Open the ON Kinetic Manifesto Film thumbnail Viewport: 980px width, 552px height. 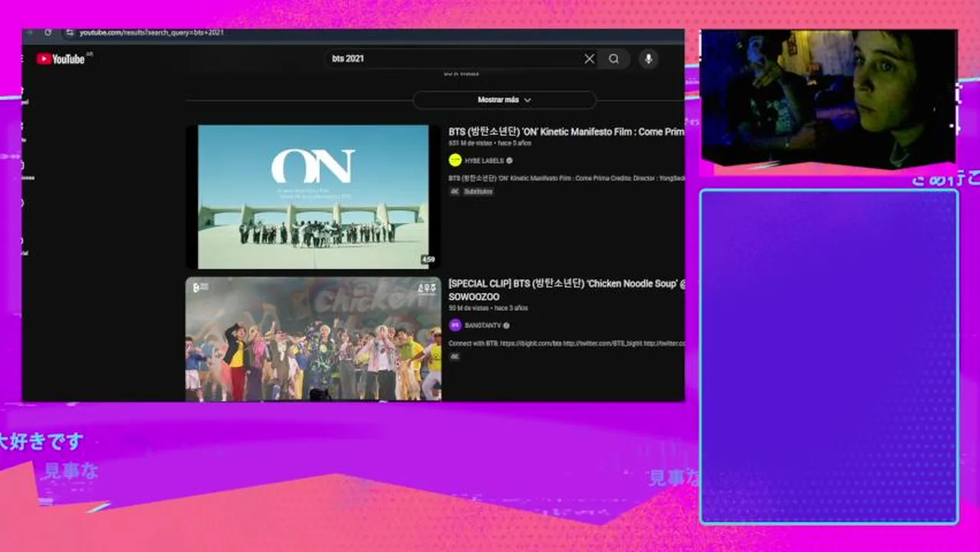click(x=314, y=197)
